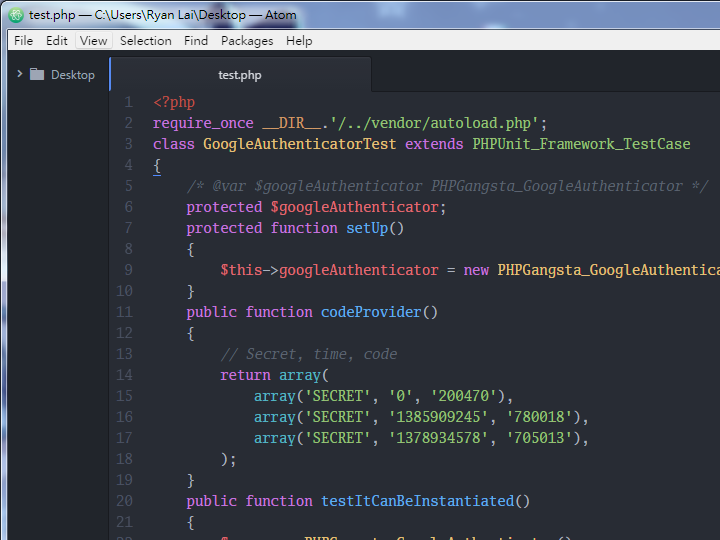Open the View menu
Viewport: 720px width, 540px height.
(93, 41)
